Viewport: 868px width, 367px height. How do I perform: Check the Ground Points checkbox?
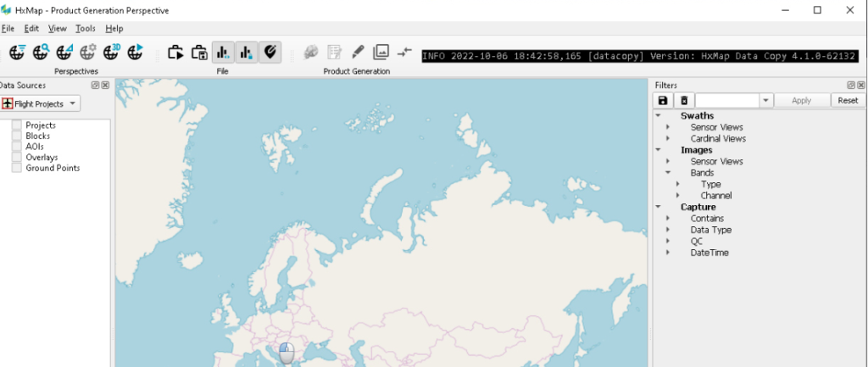tap(17, 168)
